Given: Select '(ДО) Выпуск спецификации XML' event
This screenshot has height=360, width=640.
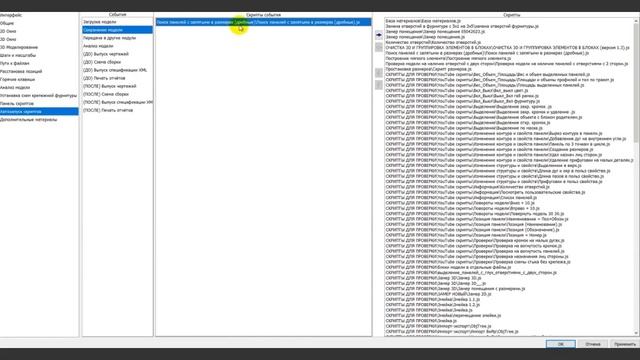Looking at the screenshot, I should click(115, 70).
